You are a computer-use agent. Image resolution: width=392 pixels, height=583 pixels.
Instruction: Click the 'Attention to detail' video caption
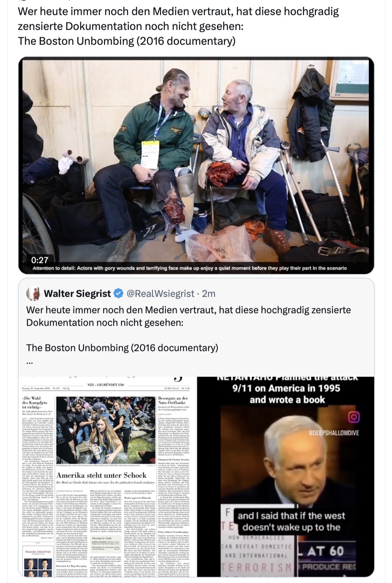pyautogui.click(x=190, y=268)
